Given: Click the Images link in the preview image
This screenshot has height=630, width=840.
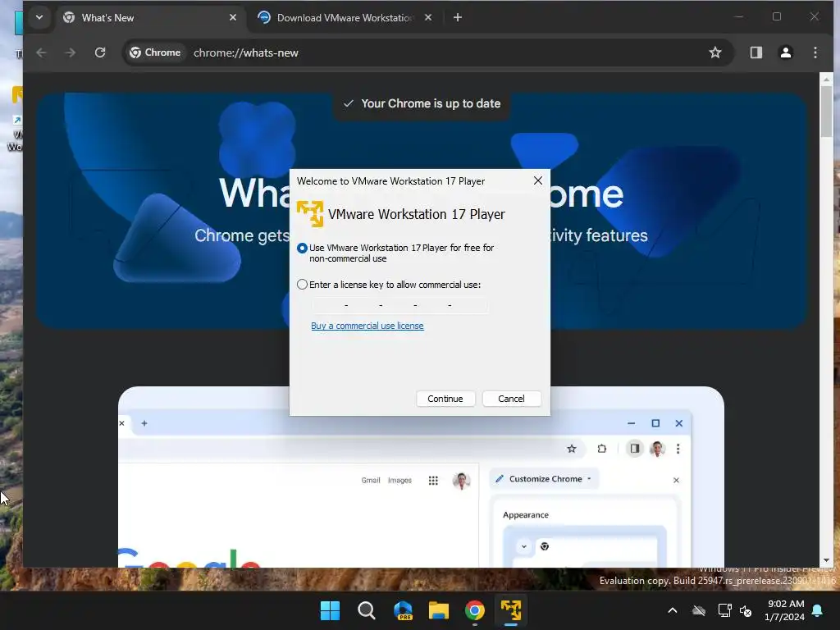Looking at the screenshot, I should point(399,481).
